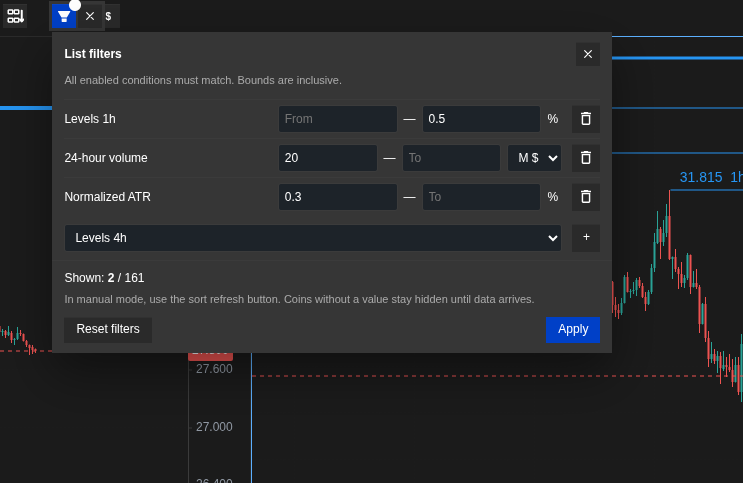The width and height of the screenshot is (743, 483).
Task: Apply the list filters
Action: [573, 329]
